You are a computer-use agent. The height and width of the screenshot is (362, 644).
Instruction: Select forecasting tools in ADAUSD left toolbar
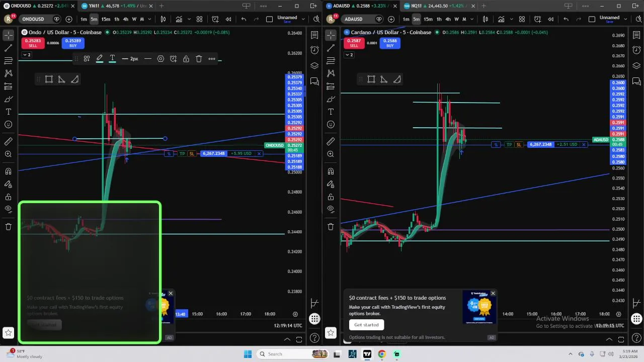[331, 86]
